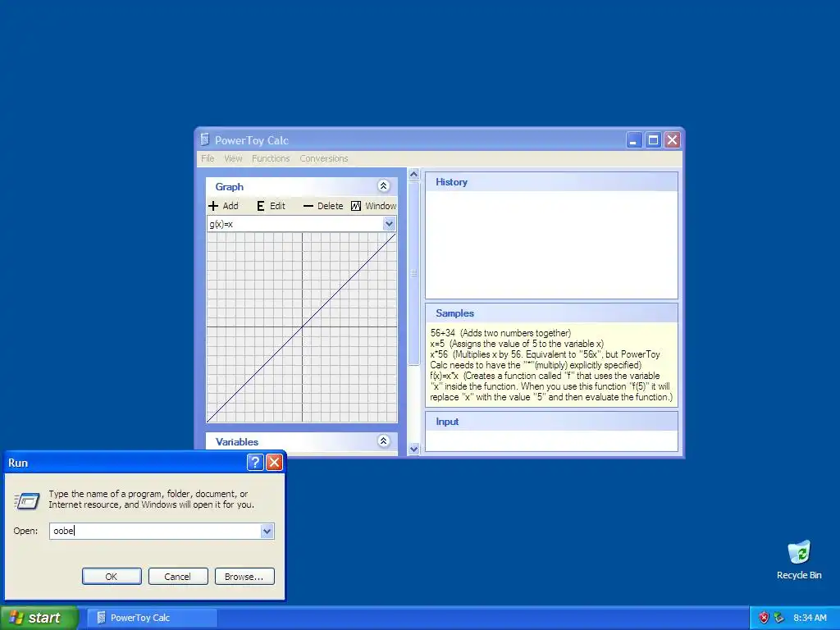Screen dimensions: 840x630
Task: Click the Input box in PowerToy Calc
Action: tap(551, 441)
